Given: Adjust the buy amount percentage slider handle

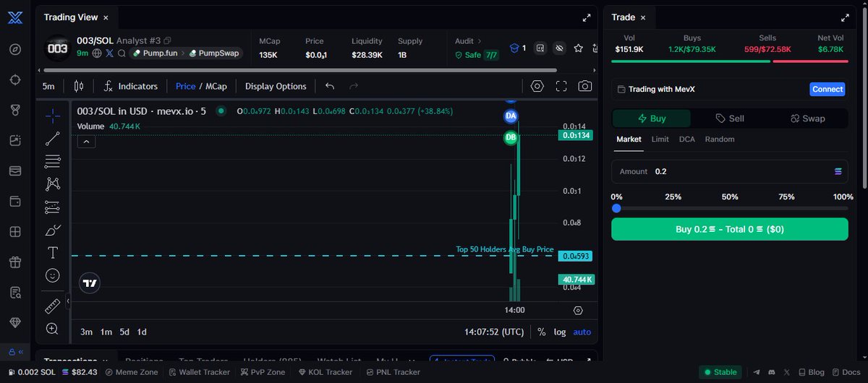Looking at the screenshot, I should 616,208.
